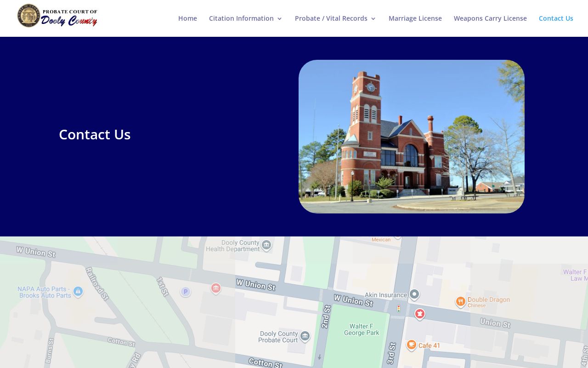Open the Weapons Carry License page
Screen dimensions: 588x368
click(x=490, y=18)
